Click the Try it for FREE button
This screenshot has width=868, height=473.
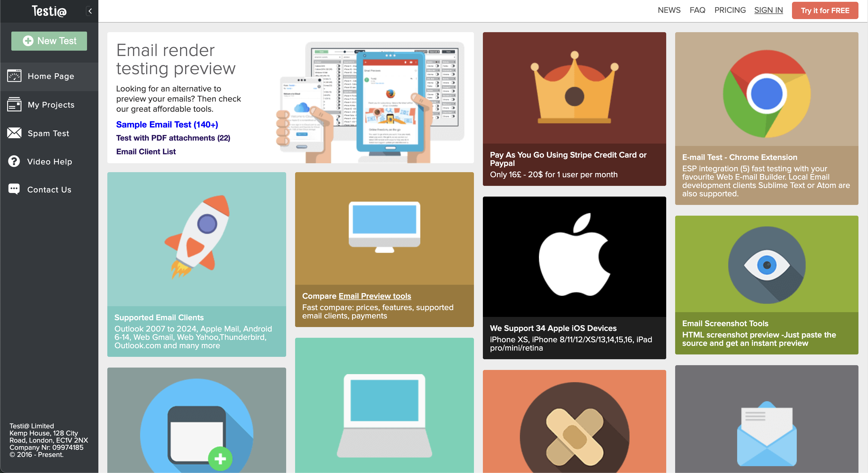coord(824,10)
